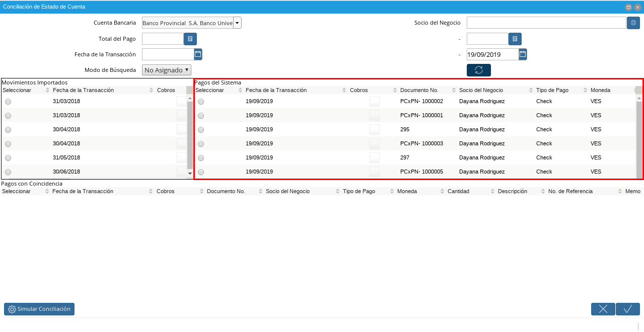Open calculator for Total del Pago field

coord(190,39)
